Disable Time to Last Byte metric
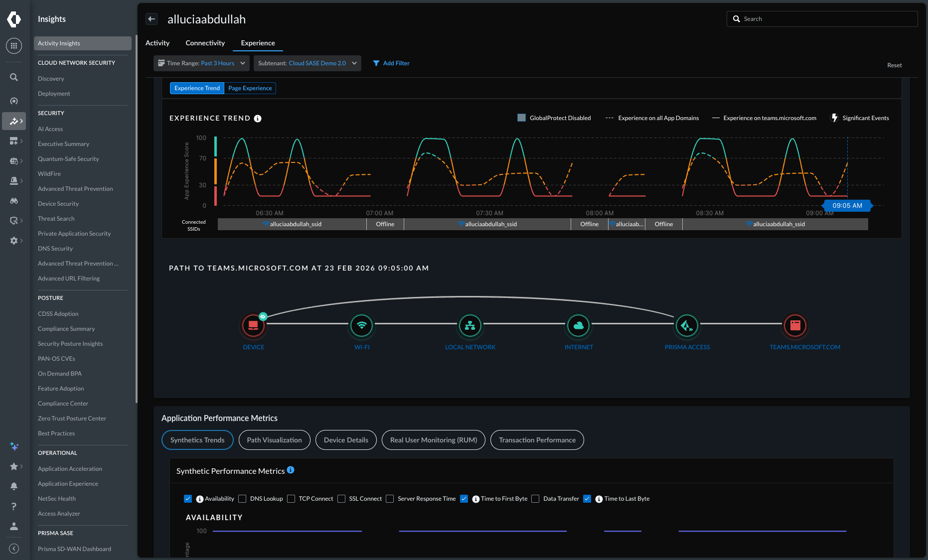 (587, 499)
